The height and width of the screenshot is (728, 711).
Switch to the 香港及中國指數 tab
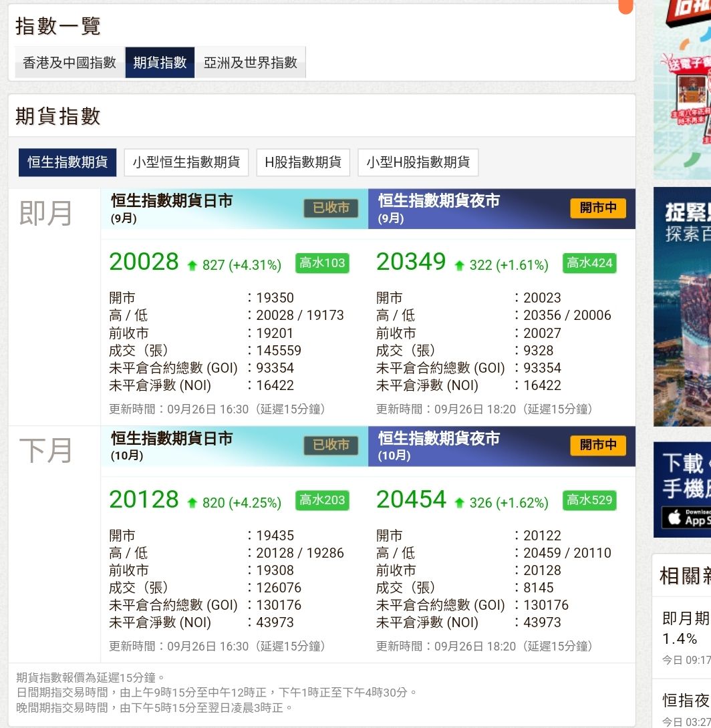click(69, 63)
